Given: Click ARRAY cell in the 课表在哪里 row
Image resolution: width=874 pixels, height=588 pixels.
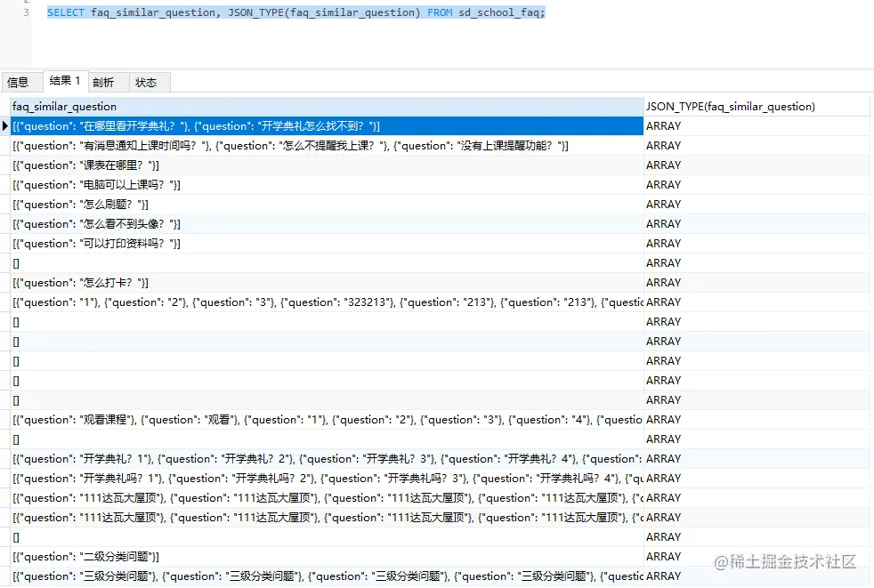Looking at the screenshot, I should point(757,165).
